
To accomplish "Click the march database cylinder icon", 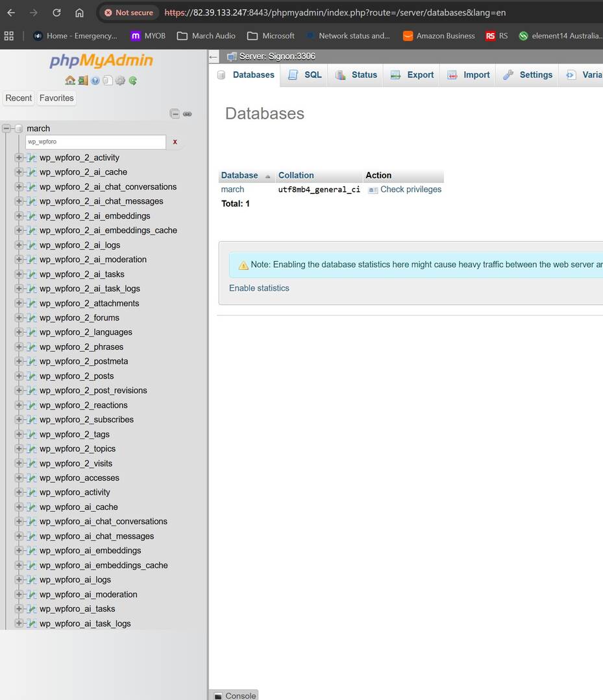I will coord(18,128).
